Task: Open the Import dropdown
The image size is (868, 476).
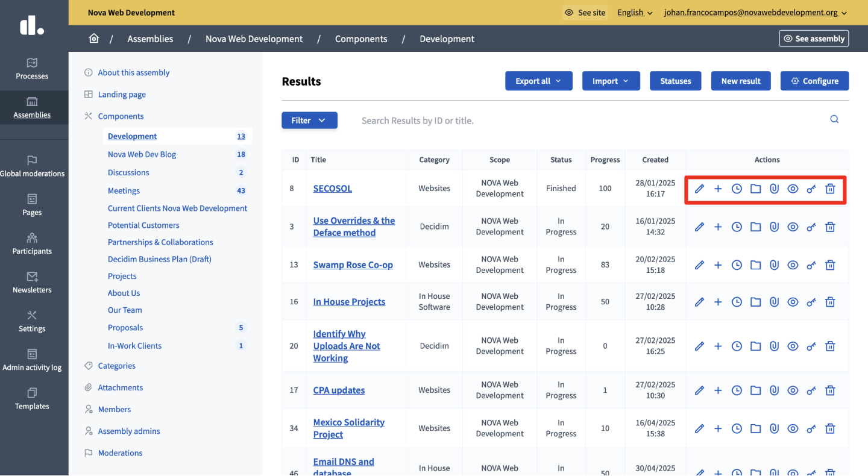Action: (611, 81)
